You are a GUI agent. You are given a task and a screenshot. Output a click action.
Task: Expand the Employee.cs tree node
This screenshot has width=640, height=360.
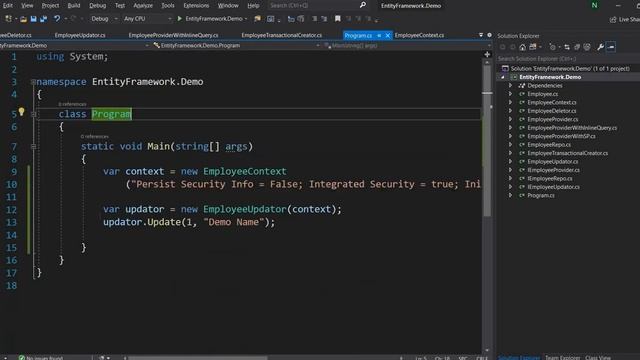pyautogui.click(x=510, y=94)
